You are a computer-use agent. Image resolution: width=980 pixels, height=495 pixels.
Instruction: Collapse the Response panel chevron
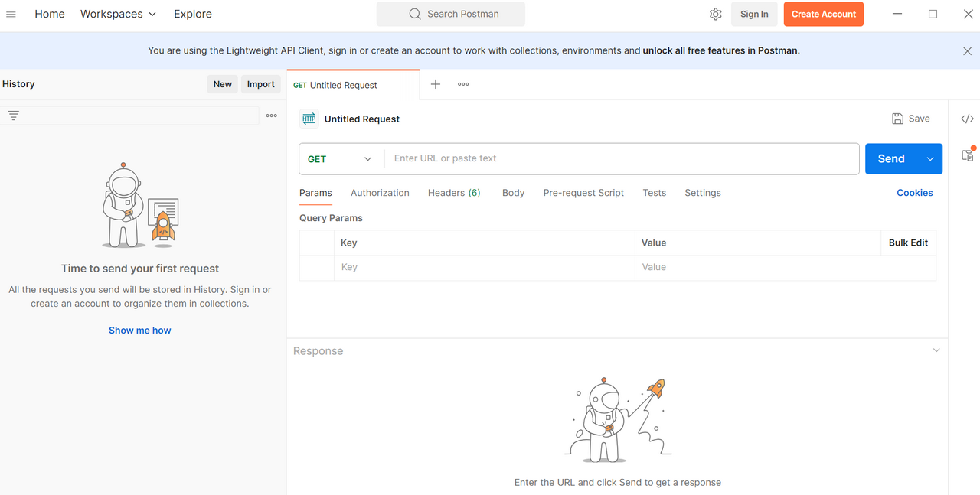[x=936, y=350]
